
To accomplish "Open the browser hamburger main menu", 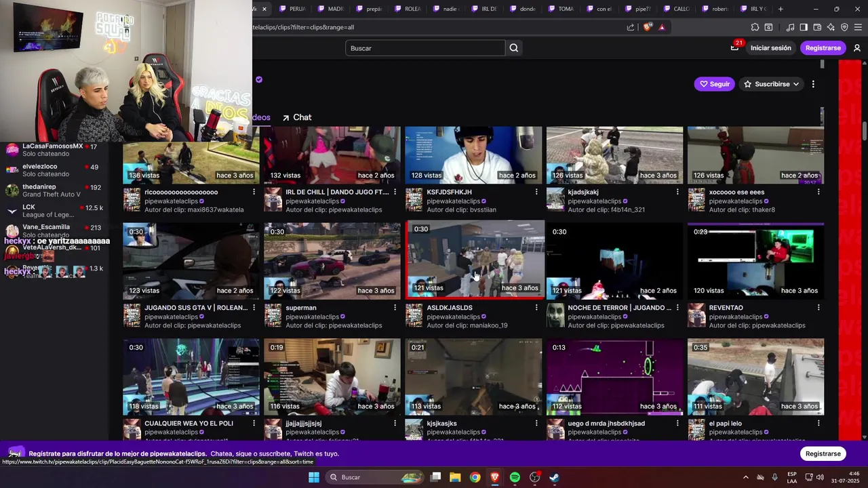I will point(858,27).
